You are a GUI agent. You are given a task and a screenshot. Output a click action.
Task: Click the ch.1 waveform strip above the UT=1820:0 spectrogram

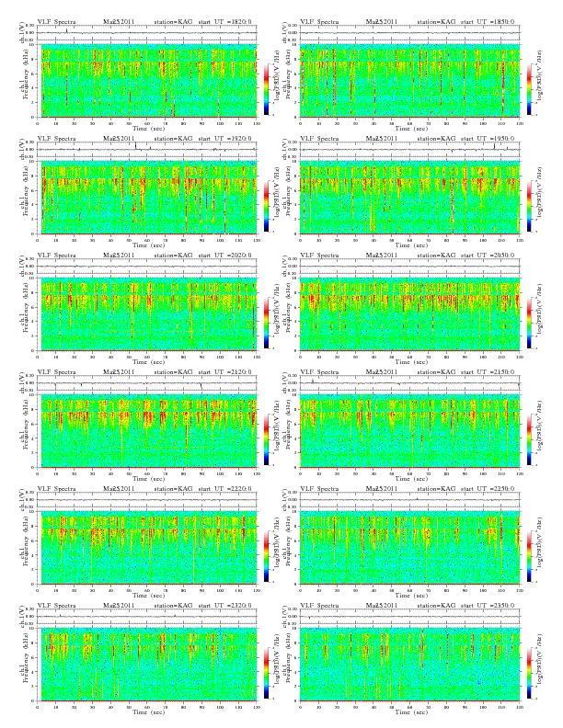(x=147, y=33)
